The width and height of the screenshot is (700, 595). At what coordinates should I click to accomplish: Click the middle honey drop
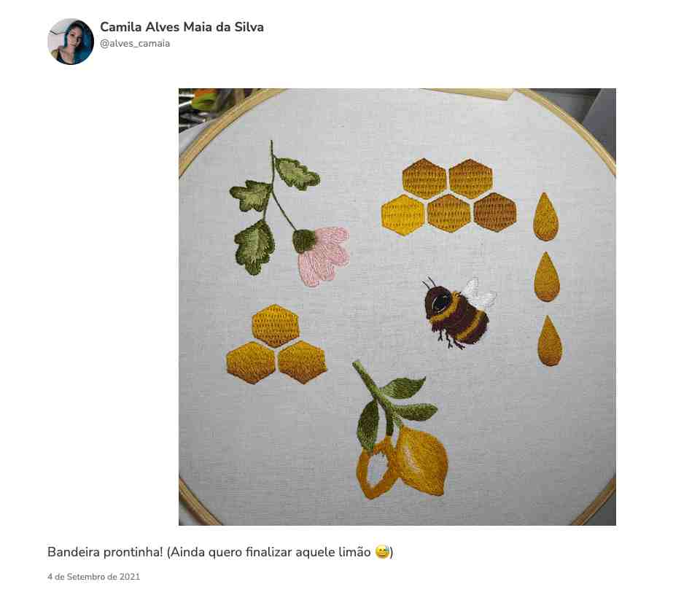pyautogui.click(x=547, y=277)
